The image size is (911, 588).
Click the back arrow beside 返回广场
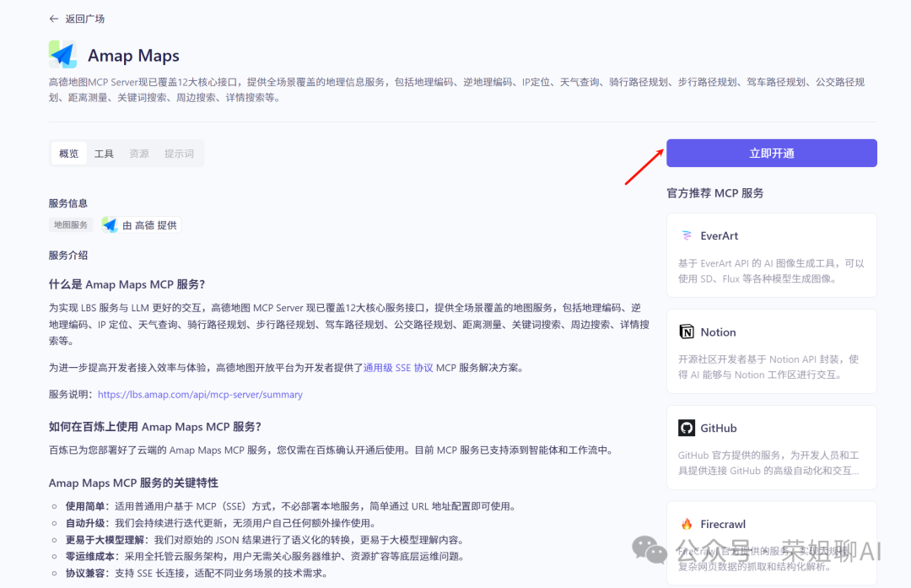click(53, 18)
